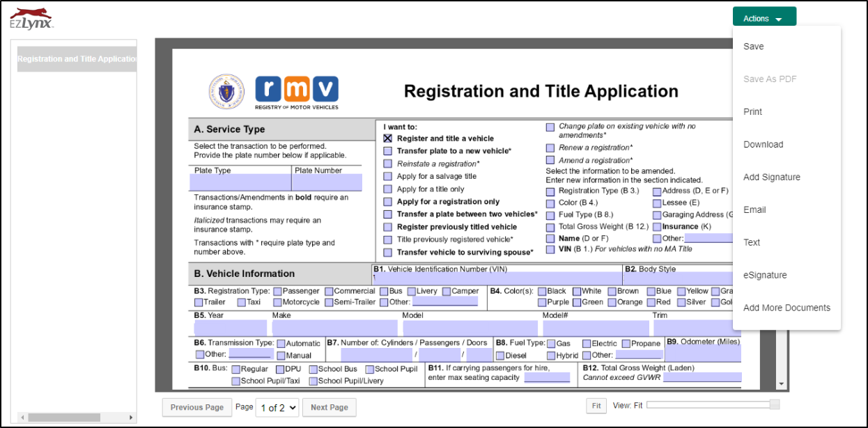Click the Plate Type input field
868x428 pixels.
[240, 183]
